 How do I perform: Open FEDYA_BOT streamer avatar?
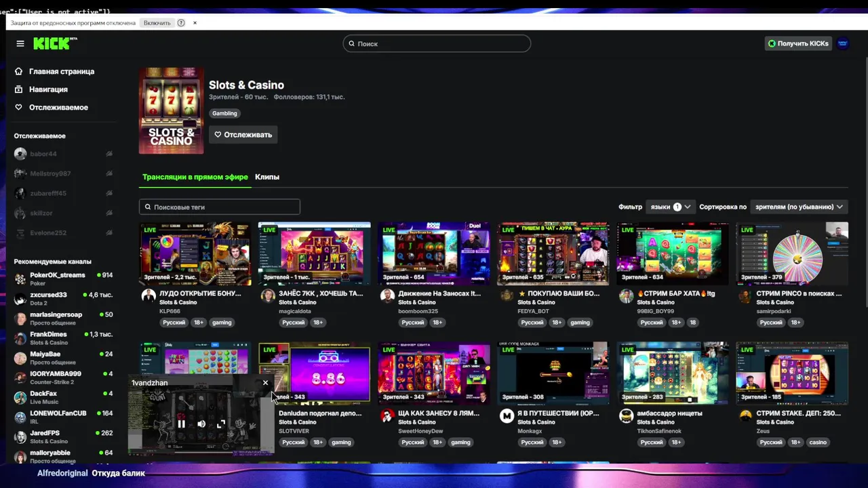507,296
